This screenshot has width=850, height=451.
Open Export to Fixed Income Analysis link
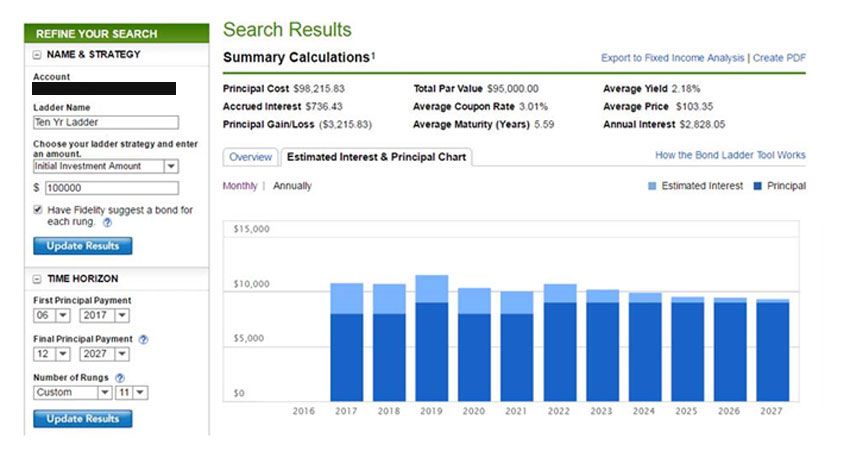[x=673, y=58]
